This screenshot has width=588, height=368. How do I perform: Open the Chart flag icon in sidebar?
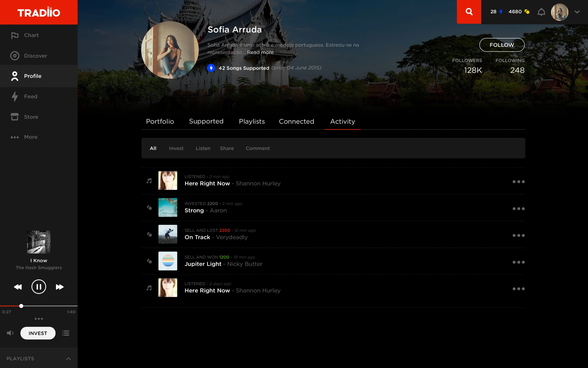pos(15,35)
